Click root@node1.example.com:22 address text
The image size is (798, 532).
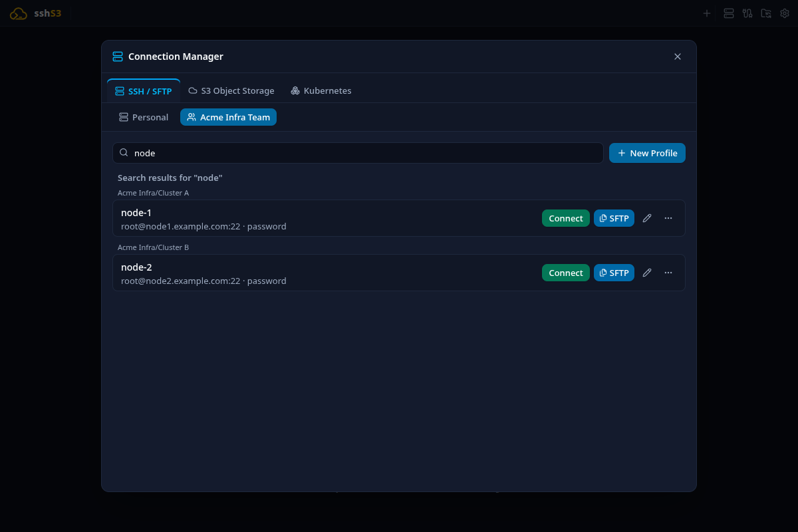coord(180,226)
